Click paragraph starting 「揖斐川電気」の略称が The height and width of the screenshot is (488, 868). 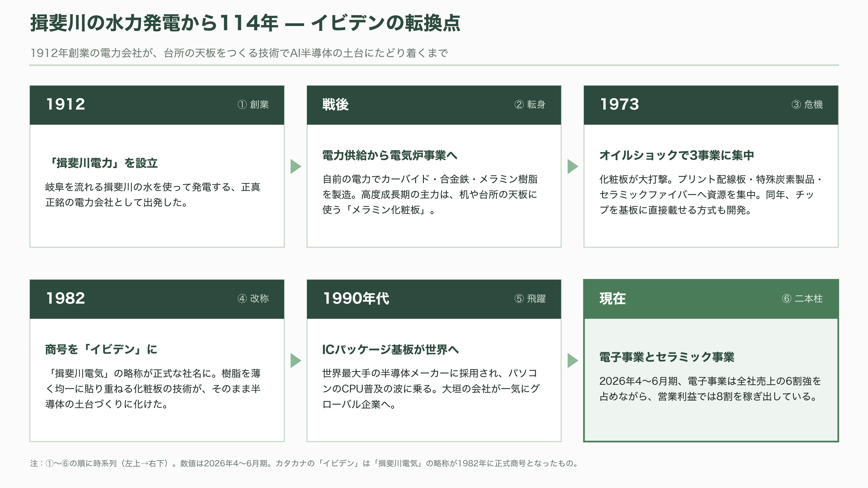pyautogui.click(x=153, y=389)
